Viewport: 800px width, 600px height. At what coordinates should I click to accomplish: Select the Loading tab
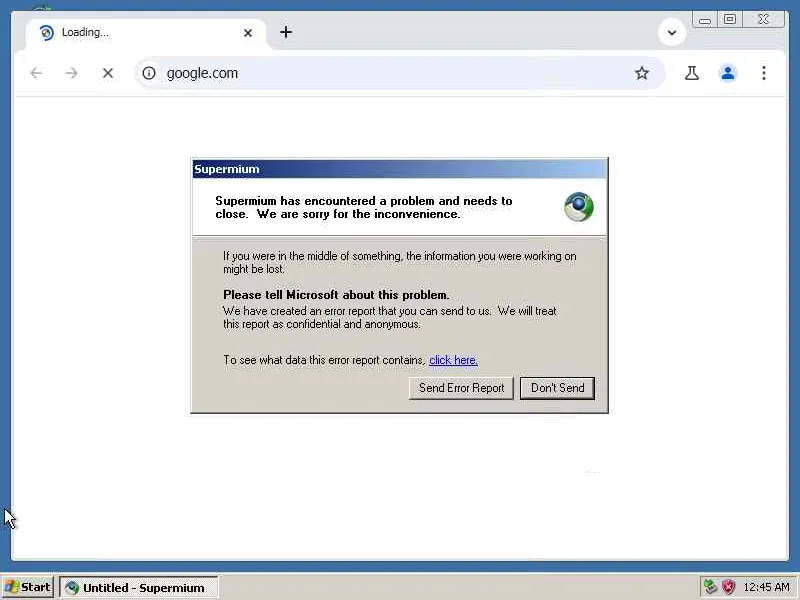145,33
